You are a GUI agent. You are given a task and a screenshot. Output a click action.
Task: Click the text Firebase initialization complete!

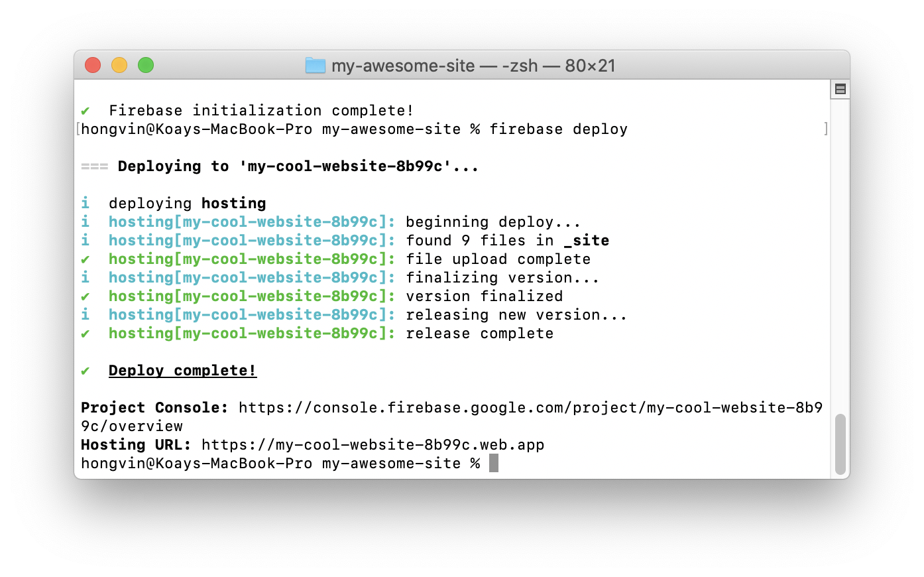tap(262, 111)
